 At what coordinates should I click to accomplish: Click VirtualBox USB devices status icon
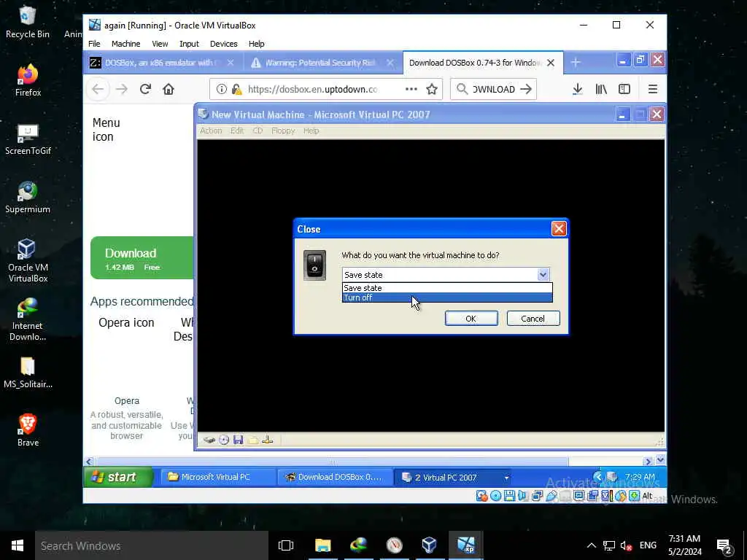(x=551, y=496)
